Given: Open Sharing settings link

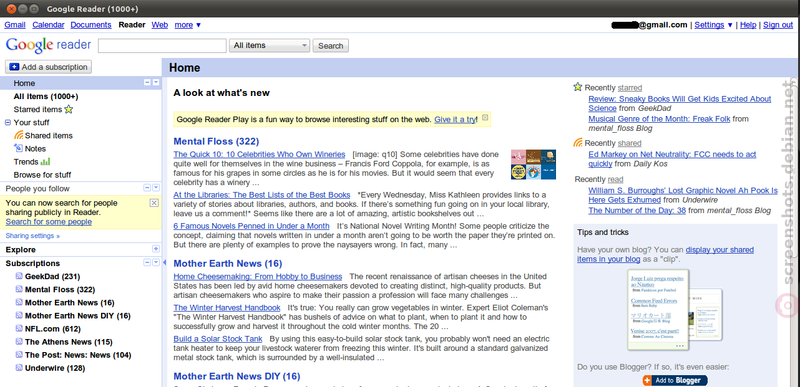Looking at the screenshot, I should (33, 236).
